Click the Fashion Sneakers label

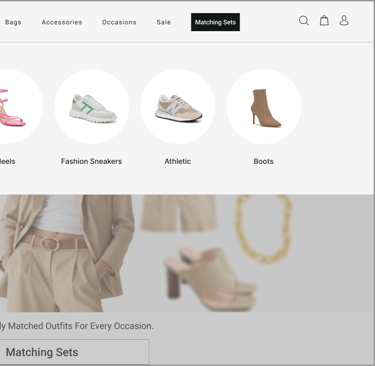(x=91, y=161)
